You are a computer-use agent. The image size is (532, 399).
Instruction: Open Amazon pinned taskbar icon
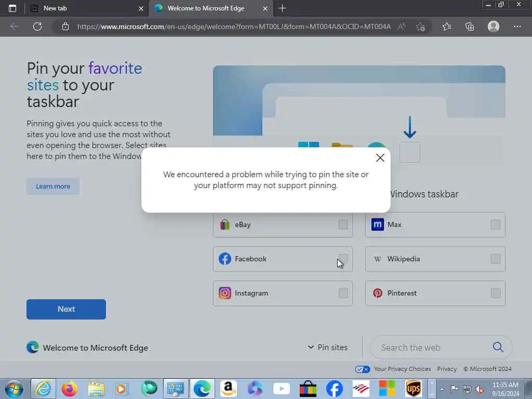[x=228, y=389]
